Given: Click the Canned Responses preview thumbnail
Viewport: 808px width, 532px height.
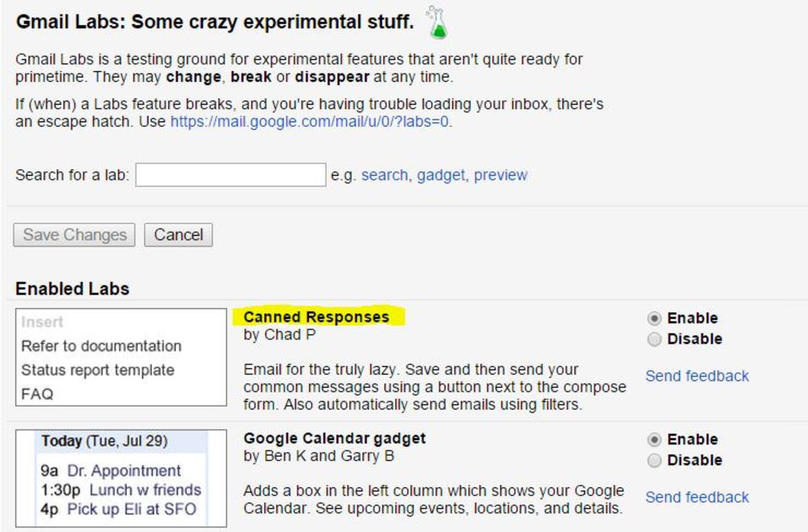Looking at the screenshot, I should pos(121,357).
